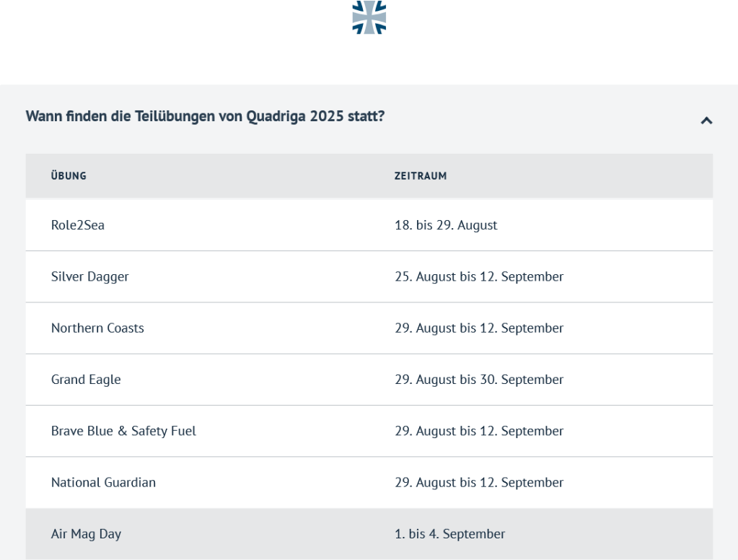Click the Northern Coasts exercise name

pyautogui.click(x=97, y=328)
